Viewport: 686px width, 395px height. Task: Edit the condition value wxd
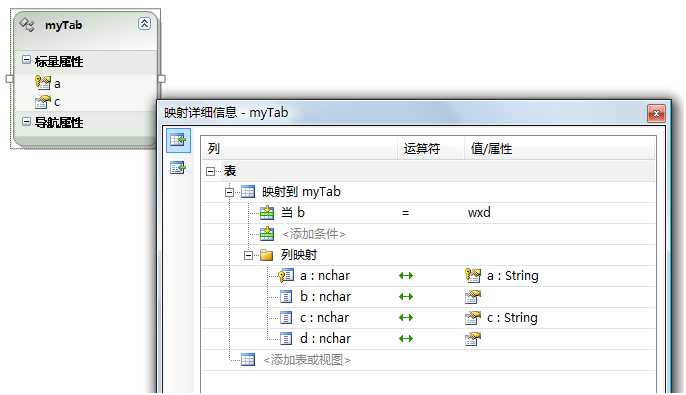pos(479,213)
